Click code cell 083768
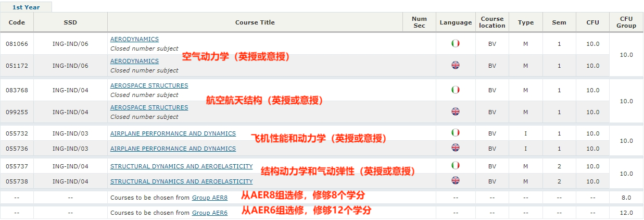Viewport: 644px width, 220px height. coord(17,90)
